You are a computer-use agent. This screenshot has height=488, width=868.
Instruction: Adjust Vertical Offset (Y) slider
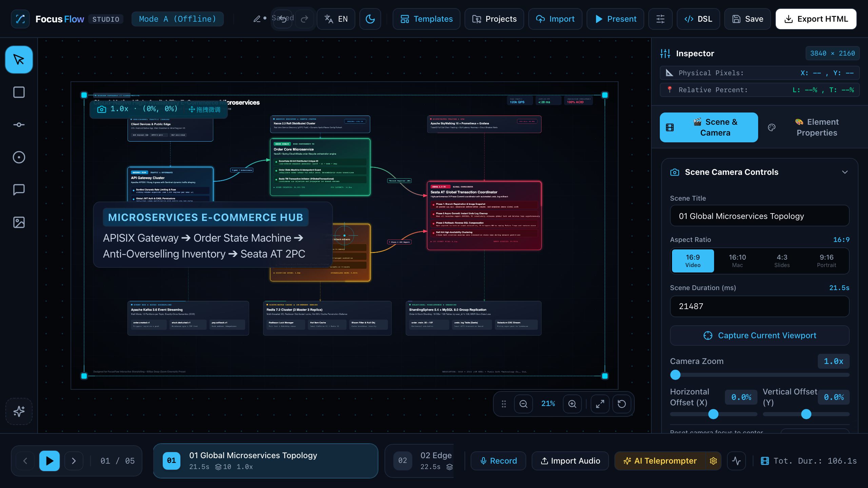tap(806, 414)
